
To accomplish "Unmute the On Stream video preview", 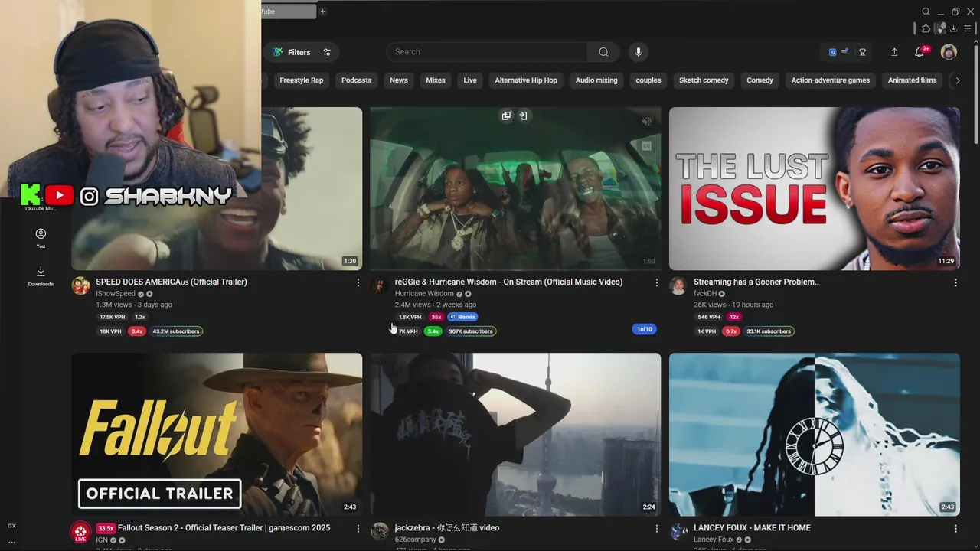I will point(646,122).
